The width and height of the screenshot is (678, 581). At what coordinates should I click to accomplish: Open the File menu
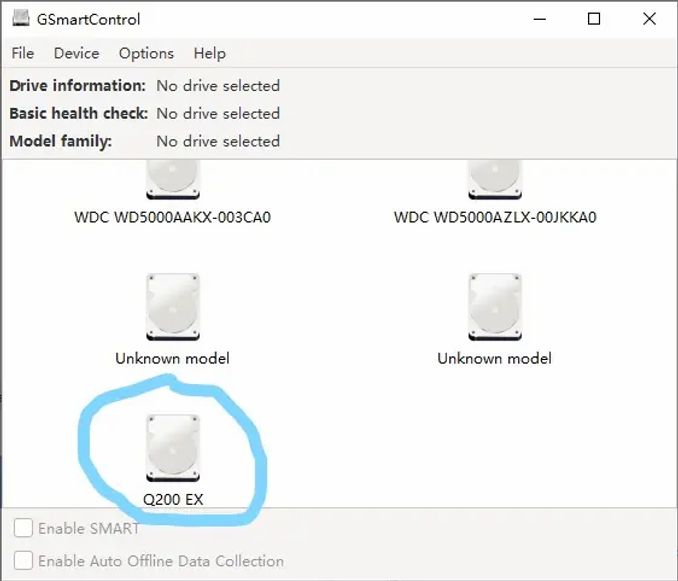click(22, 53)
